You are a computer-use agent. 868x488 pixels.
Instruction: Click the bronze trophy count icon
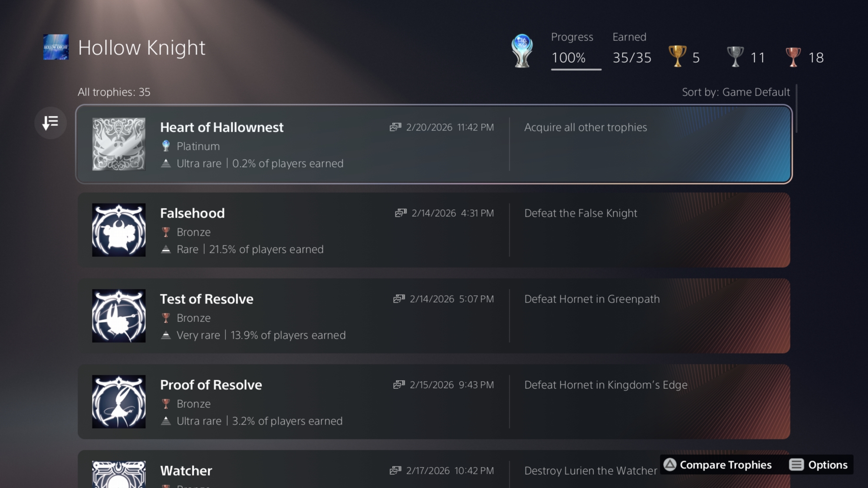coord(793,57)
